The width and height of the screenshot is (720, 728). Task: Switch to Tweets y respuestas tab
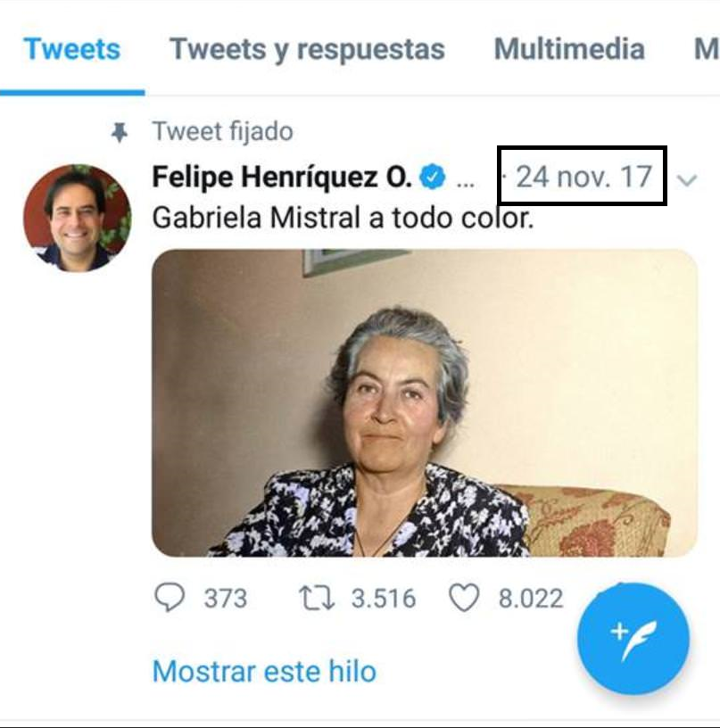coord(307,49)
